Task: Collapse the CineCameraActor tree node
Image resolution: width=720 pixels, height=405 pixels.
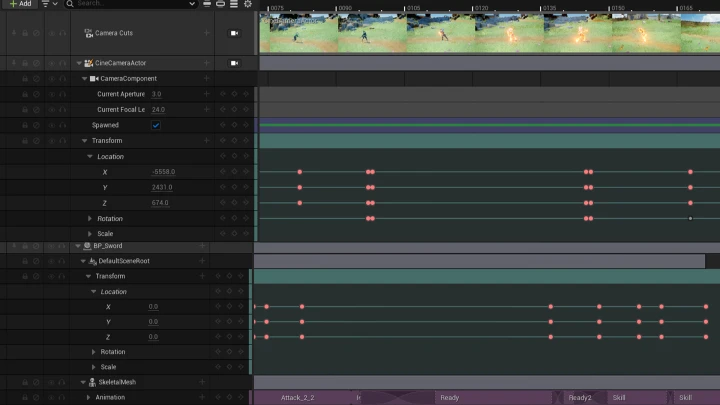Action: pyautogui.click(x=79, y=63)
